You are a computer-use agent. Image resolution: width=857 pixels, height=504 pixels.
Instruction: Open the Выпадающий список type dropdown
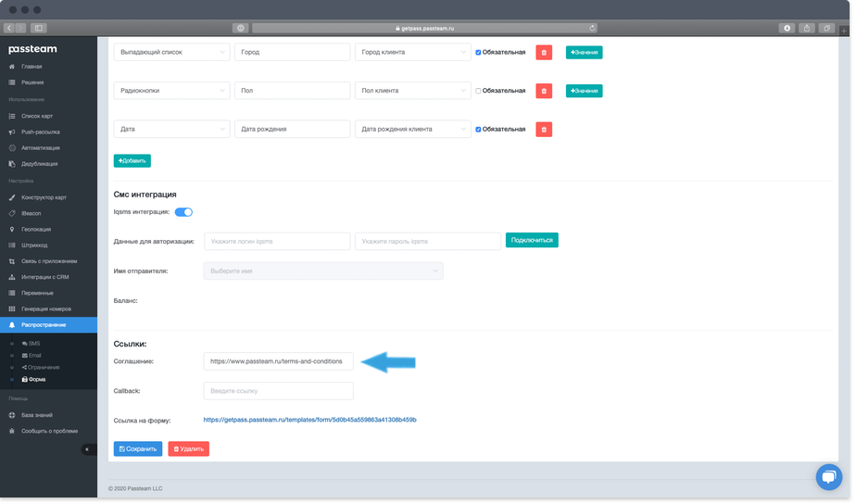click(x=172, y=53)
